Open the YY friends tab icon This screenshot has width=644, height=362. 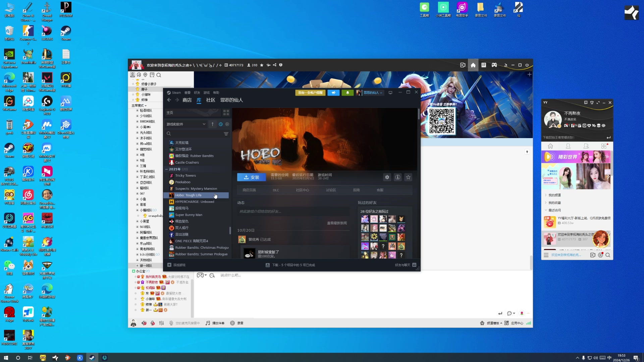(568, 146)
